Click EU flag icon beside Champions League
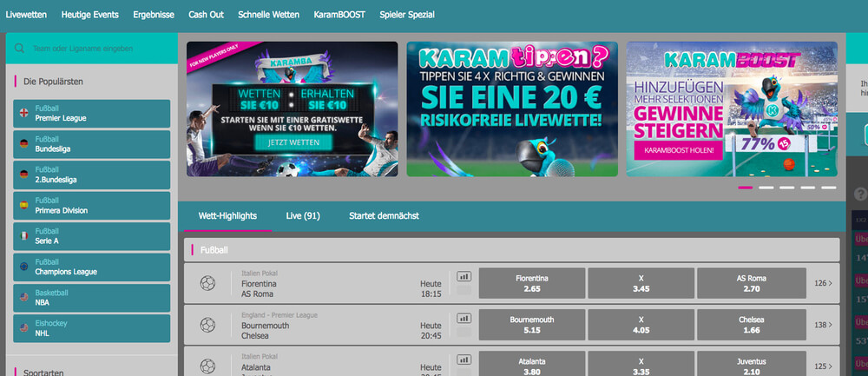 tap(23, 267)
